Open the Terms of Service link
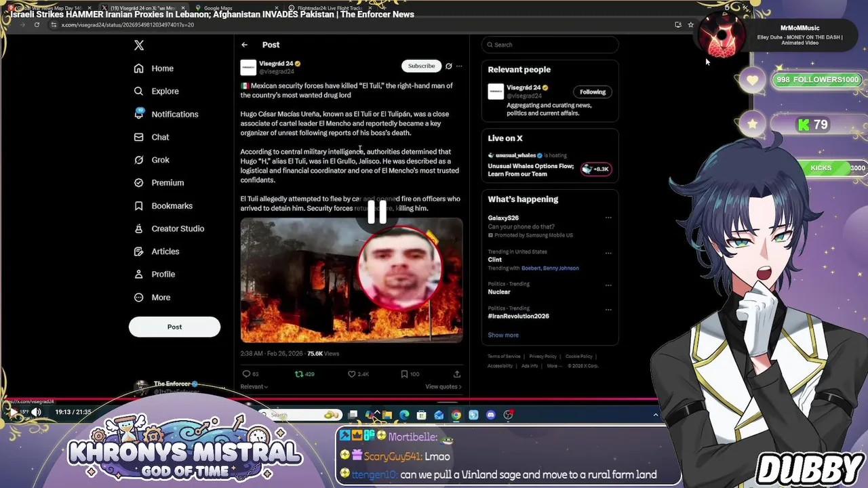The height and width of the screenshot is (488, 868). pos(504,357)
